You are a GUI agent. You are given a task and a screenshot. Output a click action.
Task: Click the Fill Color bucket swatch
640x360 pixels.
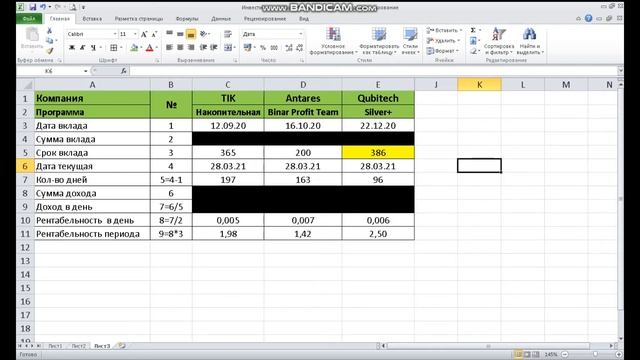[134, 48]
